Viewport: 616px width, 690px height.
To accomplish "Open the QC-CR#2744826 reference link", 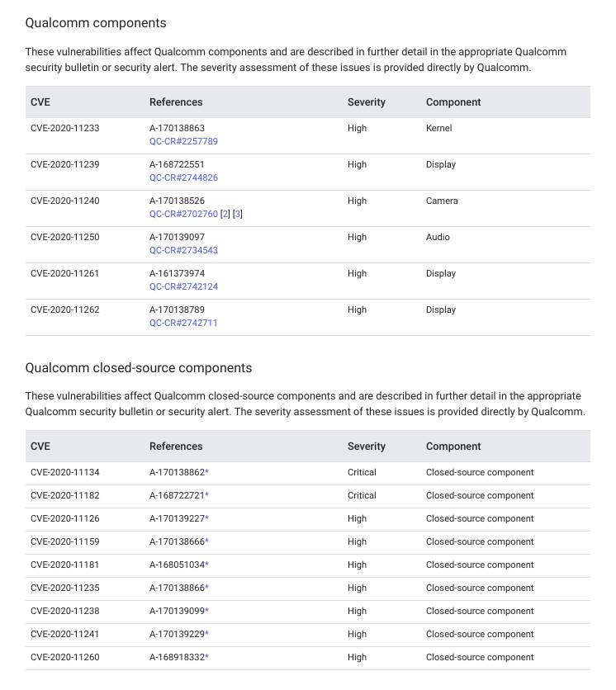I will click(x=183, y=177).
